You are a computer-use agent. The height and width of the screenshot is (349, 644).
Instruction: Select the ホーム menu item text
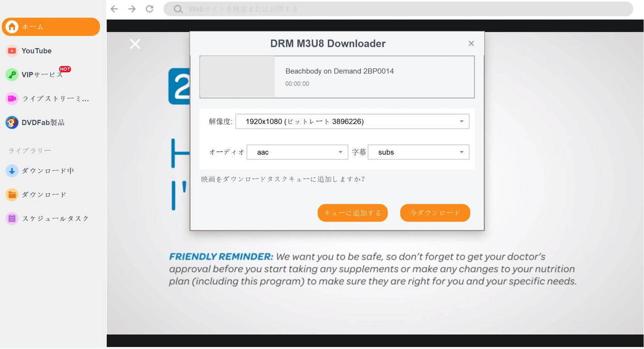point(33,27)
